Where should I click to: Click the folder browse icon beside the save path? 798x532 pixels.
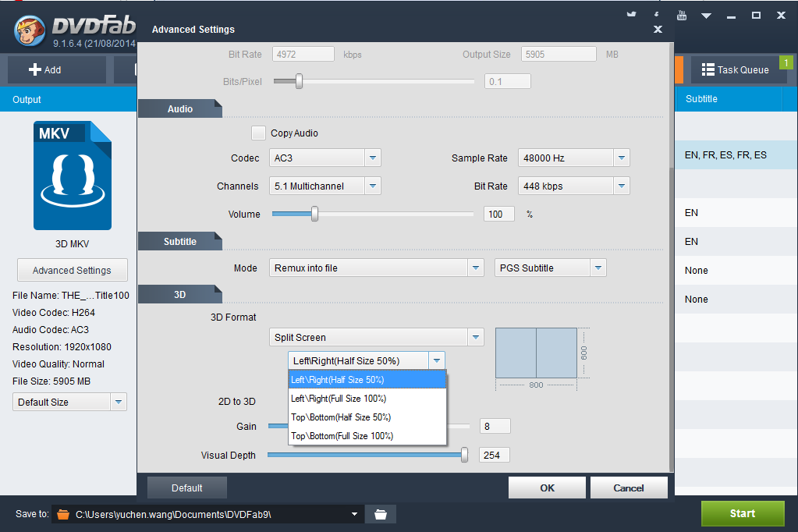click(x=380, y=513)
